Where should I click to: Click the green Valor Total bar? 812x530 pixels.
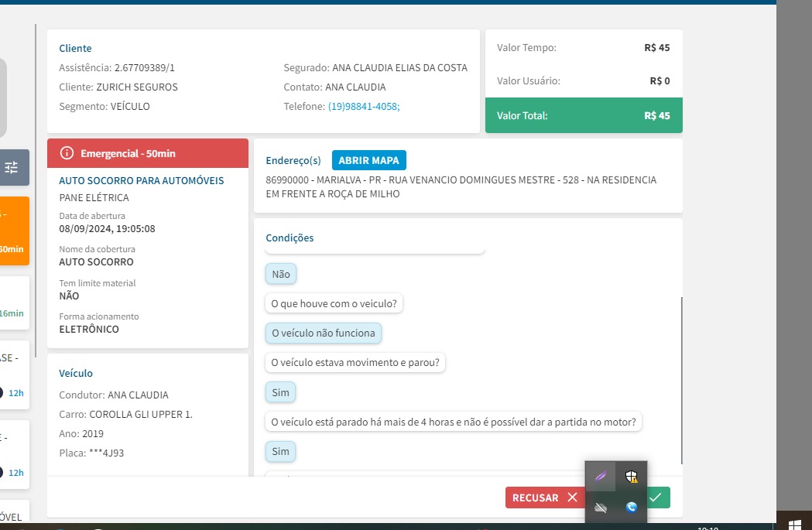click(583, 115)
